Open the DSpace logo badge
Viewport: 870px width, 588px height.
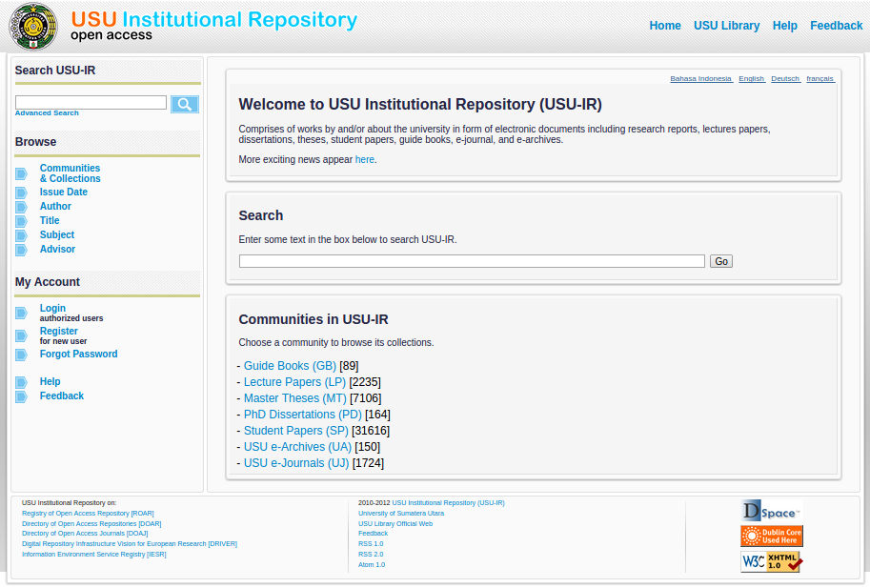click(771, 511)
